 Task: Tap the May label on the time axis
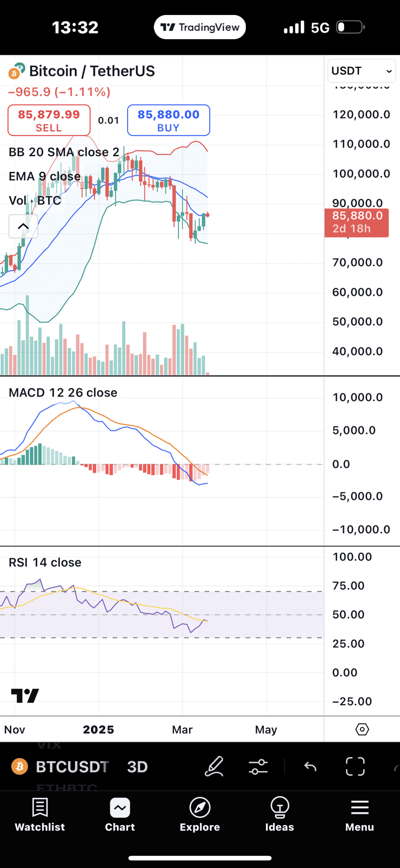(266, 729)
